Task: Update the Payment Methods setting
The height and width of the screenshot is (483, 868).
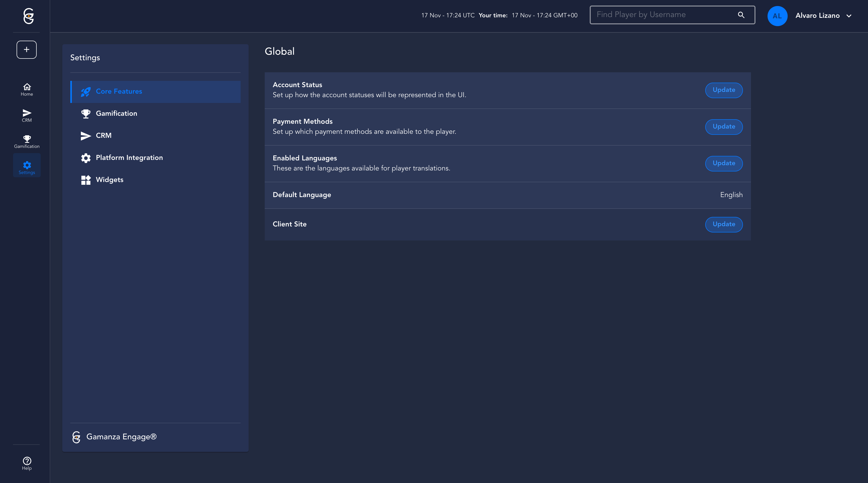Action: coord(723,127)
